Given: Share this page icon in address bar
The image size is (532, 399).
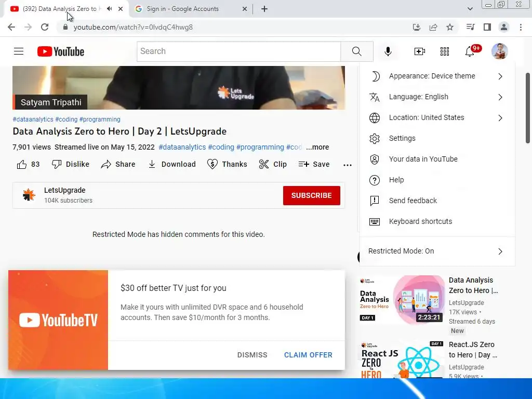Looking at the screenshot, I should tap(433, 27).
